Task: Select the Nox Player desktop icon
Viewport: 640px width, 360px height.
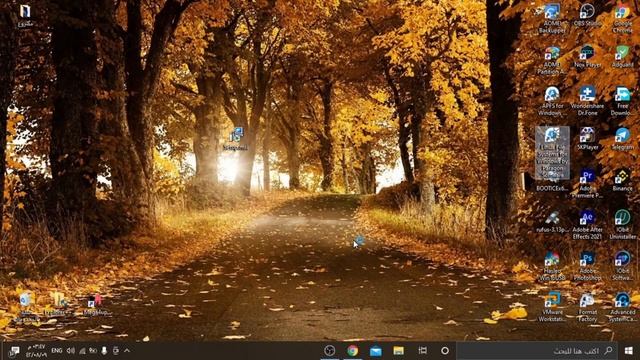Action: [587, 57]
